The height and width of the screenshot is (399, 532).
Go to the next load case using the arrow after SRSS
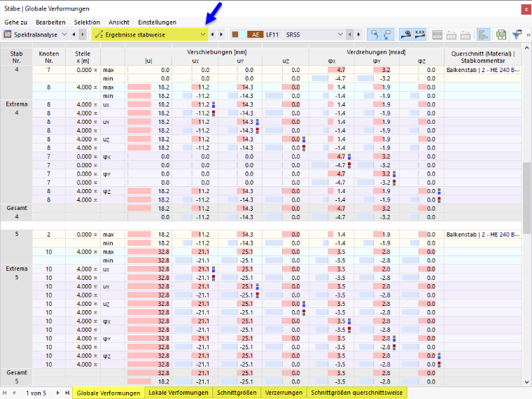click(x=358, y=34)
